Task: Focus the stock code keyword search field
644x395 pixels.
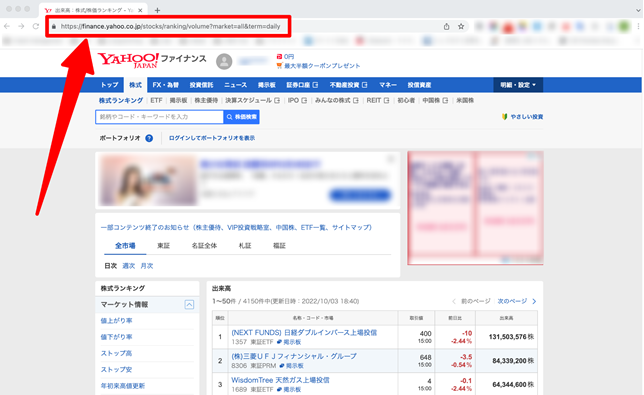Action: tap(159, 117)
